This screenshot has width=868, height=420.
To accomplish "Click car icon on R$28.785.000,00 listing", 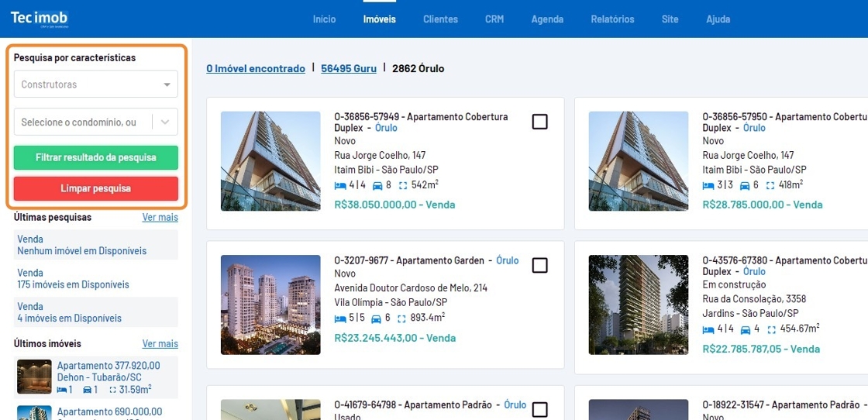I will click(745, 186).
